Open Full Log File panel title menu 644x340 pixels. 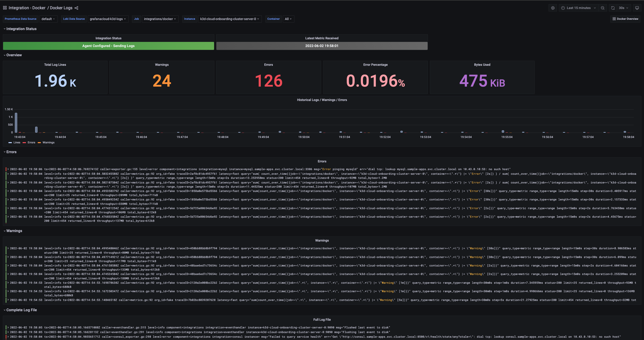pyautogui.click(x=322, y=320)
